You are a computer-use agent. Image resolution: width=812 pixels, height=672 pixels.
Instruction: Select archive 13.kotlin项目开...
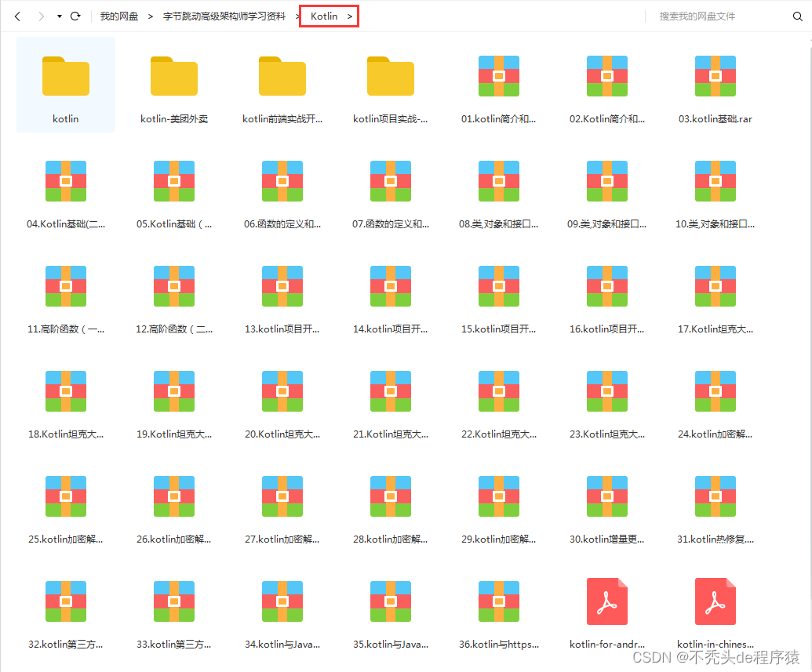tap(282, 286)
